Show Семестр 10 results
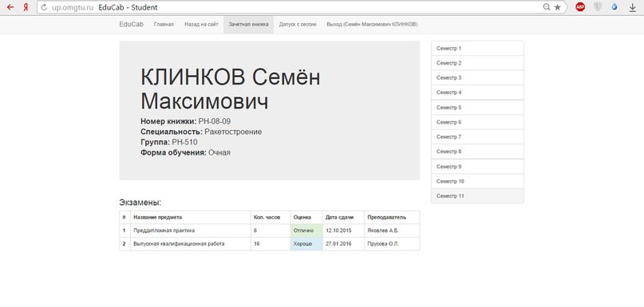Image resolution: width=644 pixels, height=307 pixels. (477, 182)
